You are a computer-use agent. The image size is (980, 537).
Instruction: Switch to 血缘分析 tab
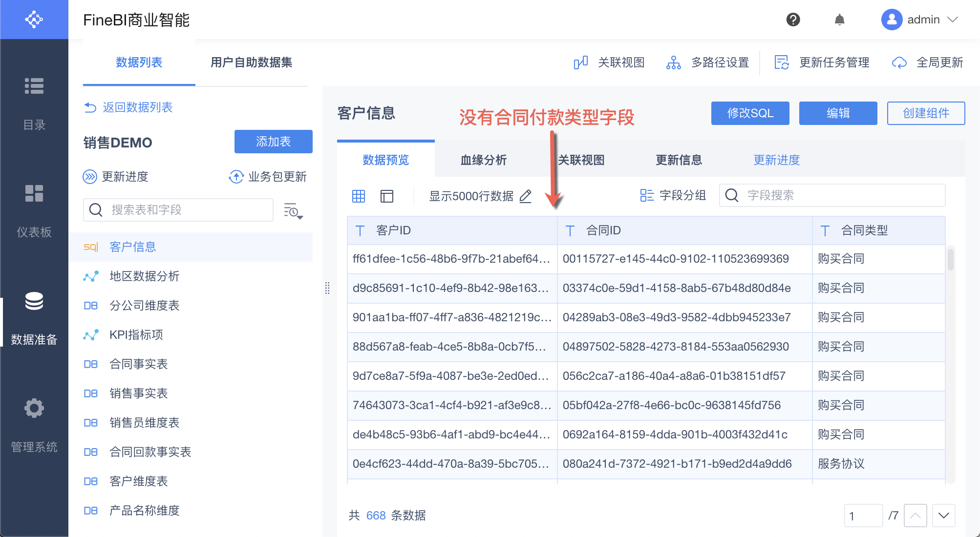click(484, 160)
